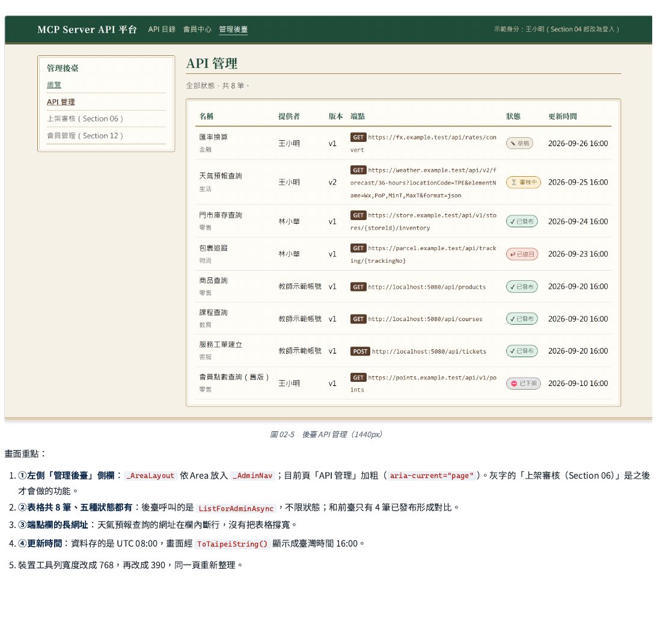Click the 草稿 status badge for 匯率換算
This screenshot has height=644, width=657.
click(x=519, y=143)
